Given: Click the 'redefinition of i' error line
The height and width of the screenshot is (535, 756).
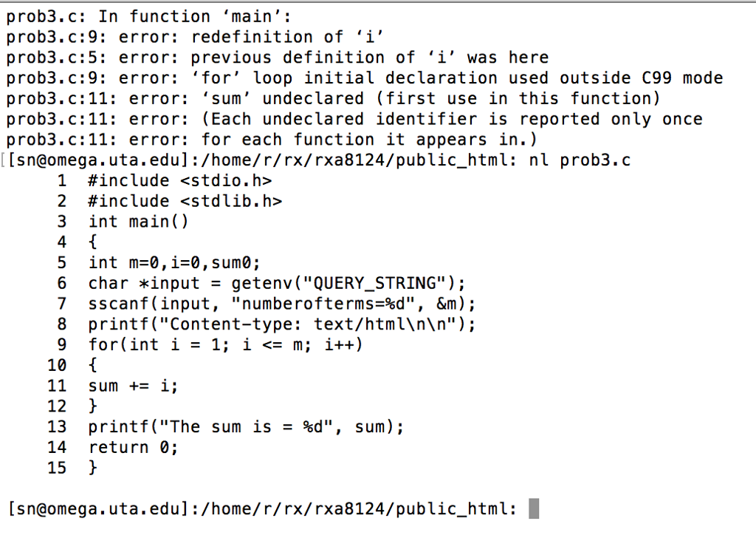Looking at the screenshot, I should coord(195,37).
